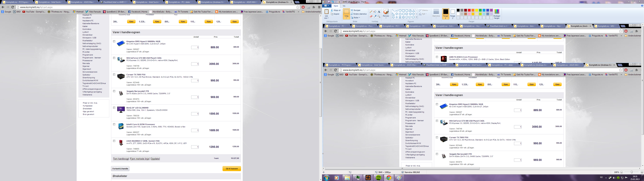Tick checkbox for Seagate Barracuda 3TB in left Chrome
The height and width of the screenshot is (181, 644).
[x=114, y=91]
